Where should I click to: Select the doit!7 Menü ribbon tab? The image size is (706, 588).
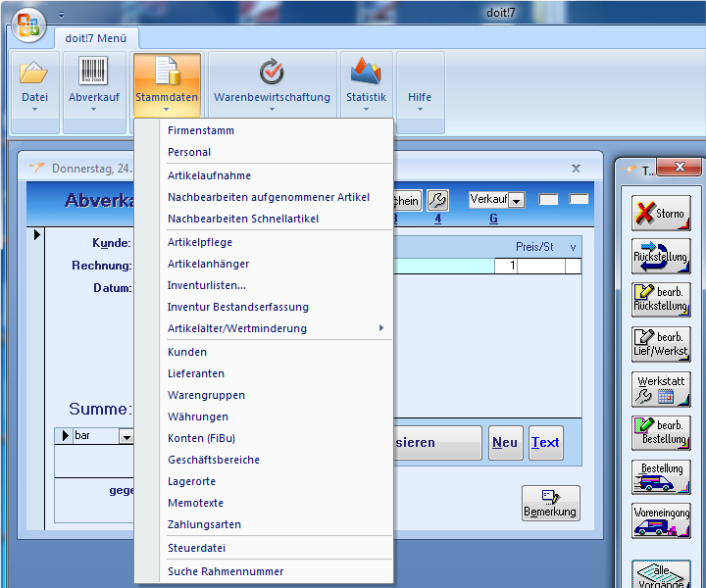pos(96,38)
